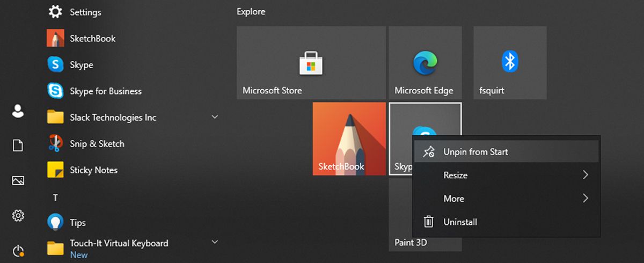Click the New label under Touch-It
644x263 pixels.
79,255
